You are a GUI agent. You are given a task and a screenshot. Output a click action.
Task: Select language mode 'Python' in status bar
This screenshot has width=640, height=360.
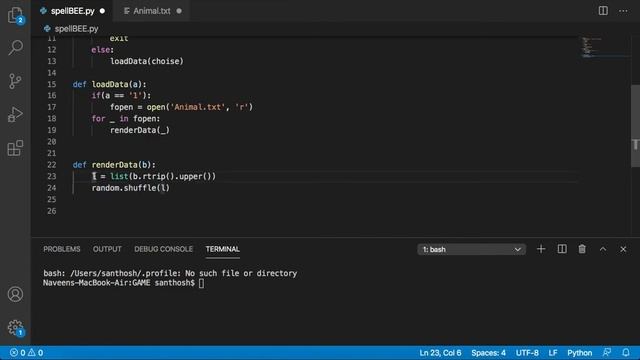[x=579, y=353]
